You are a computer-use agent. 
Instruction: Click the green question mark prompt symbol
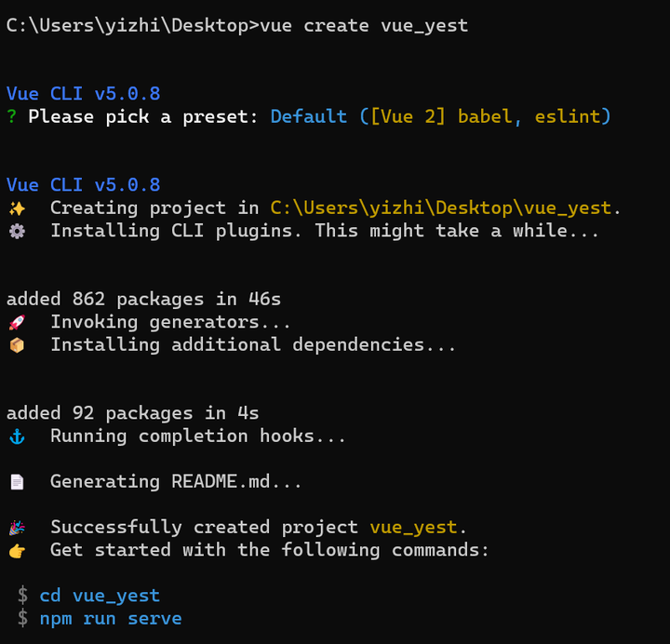pos(12,116)
